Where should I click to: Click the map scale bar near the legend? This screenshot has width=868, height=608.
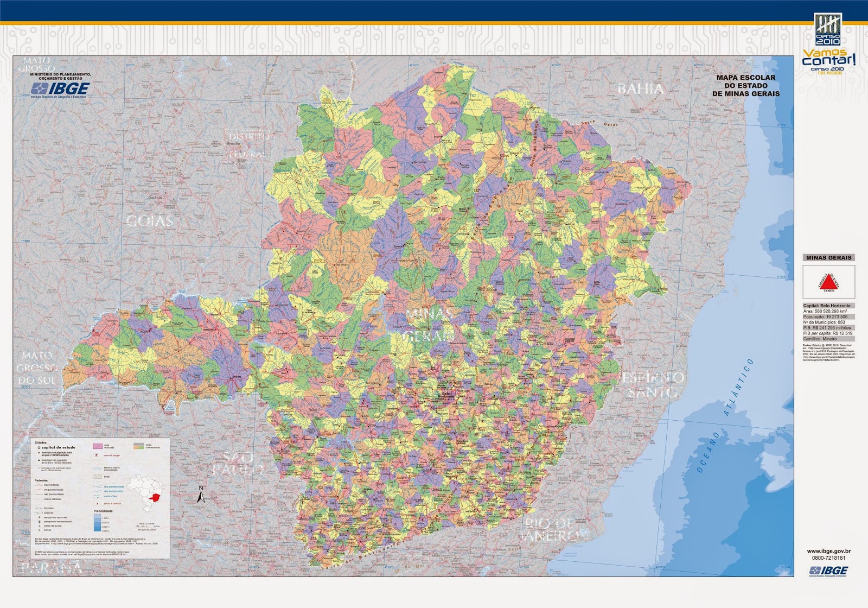[x=146, y=527]
